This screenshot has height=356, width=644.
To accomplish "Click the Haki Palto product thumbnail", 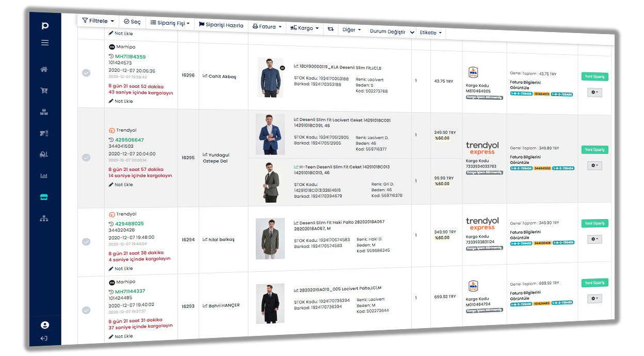I will (270, 239).
